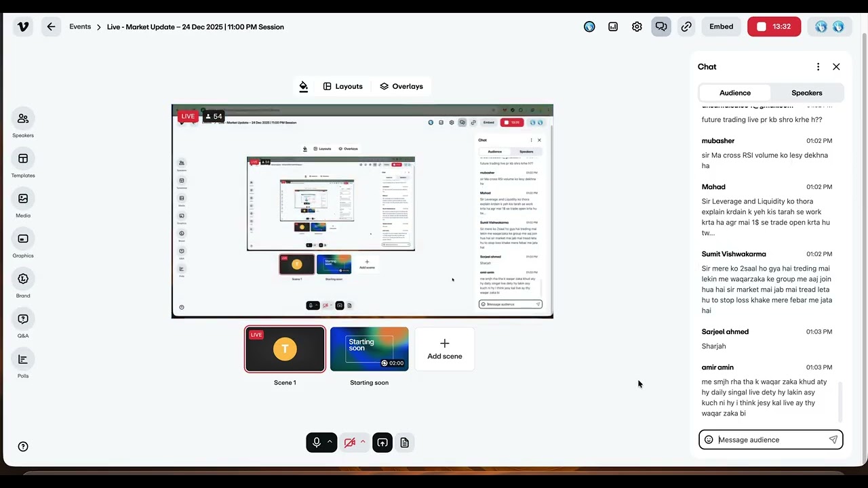Click the share screen button

[382, 443]
